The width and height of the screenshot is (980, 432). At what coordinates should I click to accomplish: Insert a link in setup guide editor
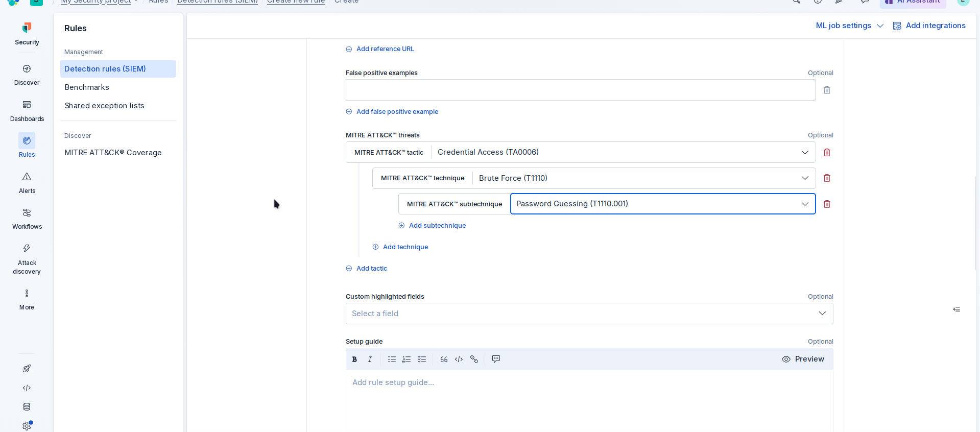(x=474, y=359)
